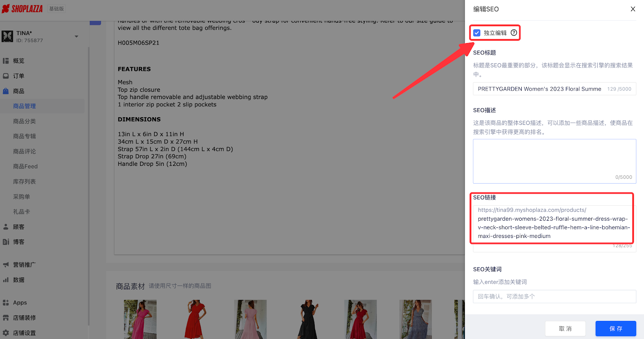The image size is (644, 339).
Task: Select the blue floral dress product image
Action: [416, 319]
